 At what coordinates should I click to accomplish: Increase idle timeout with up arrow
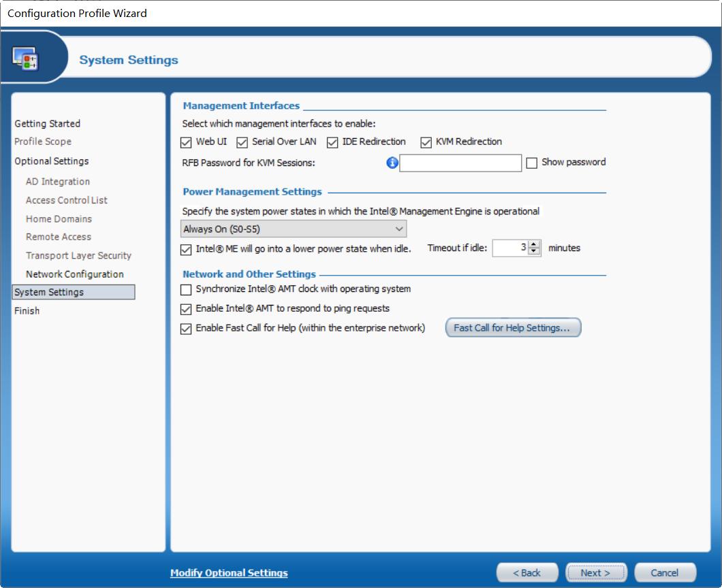pos(535,244)
